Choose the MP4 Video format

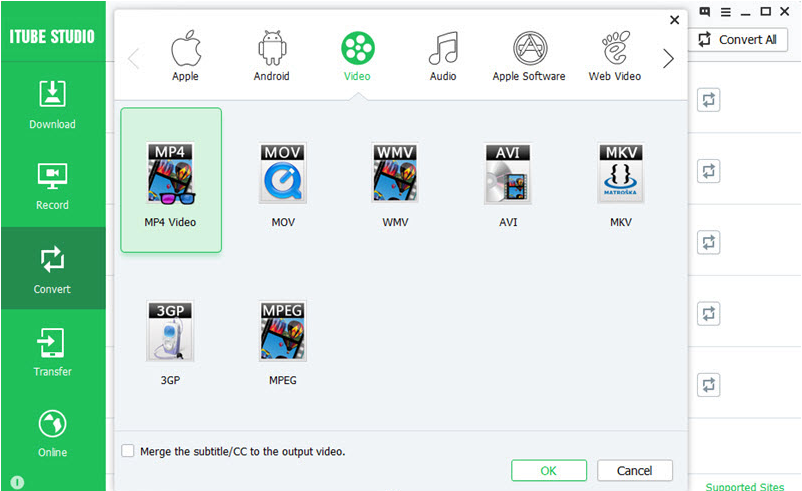(171, 180)
